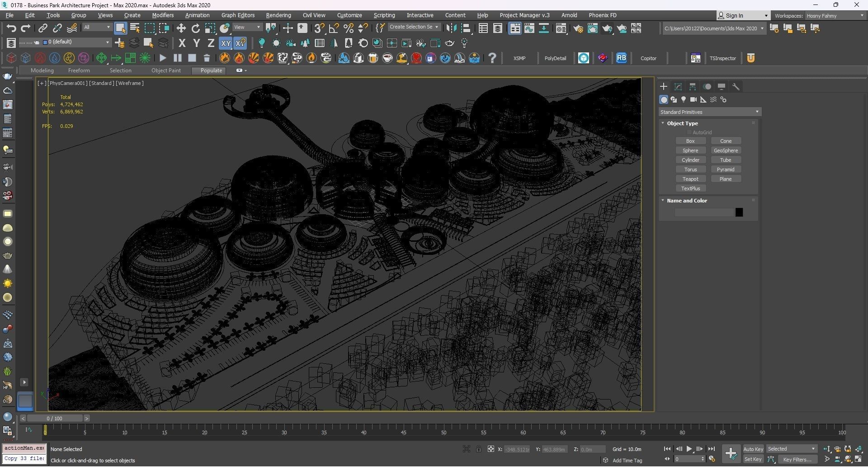This screenshot has width=868, height=470.
Task: Toggle Window/Crossing selection mode
Action: tap(164, 28)
